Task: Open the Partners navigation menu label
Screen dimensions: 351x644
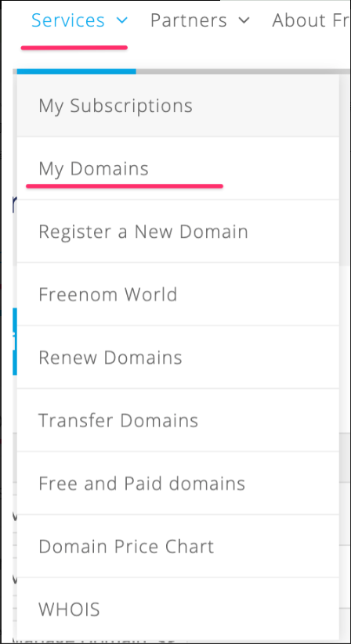Action: pyautogui.click(x=189, y=20)
